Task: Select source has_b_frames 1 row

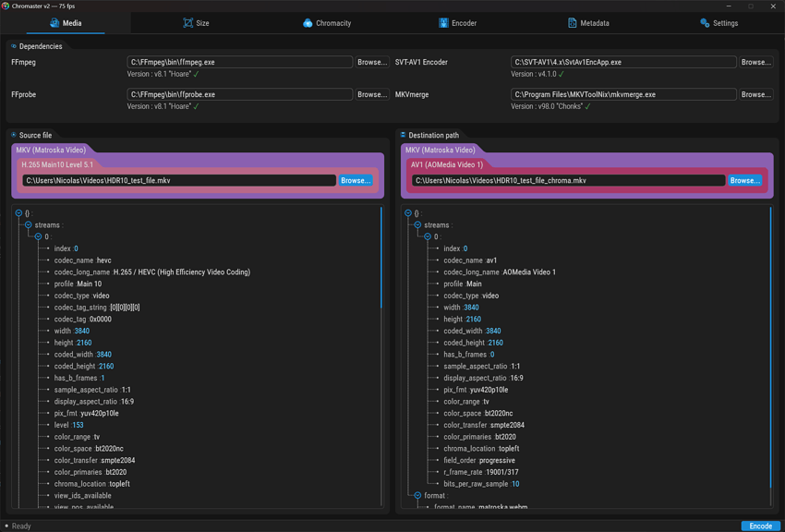Action: pos(79,378)
